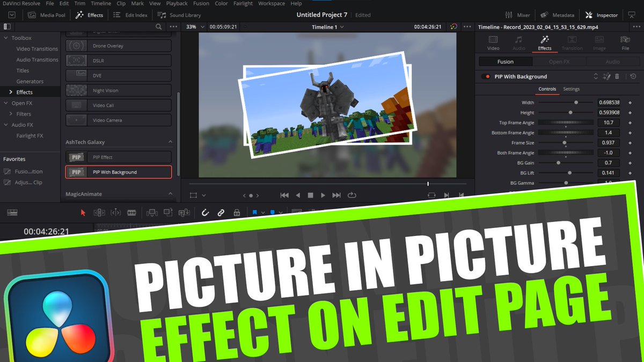This screenshot has width=644, height=362.
Task: Open the Sound Library panel
Action: (x=179, y=15)
